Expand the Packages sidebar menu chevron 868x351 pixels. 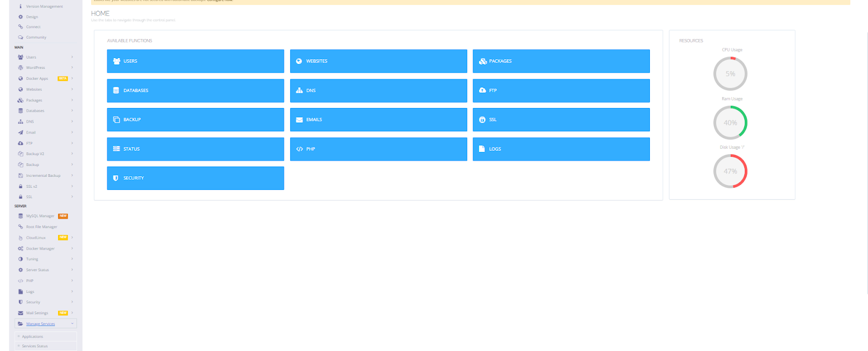coord(72,100)
